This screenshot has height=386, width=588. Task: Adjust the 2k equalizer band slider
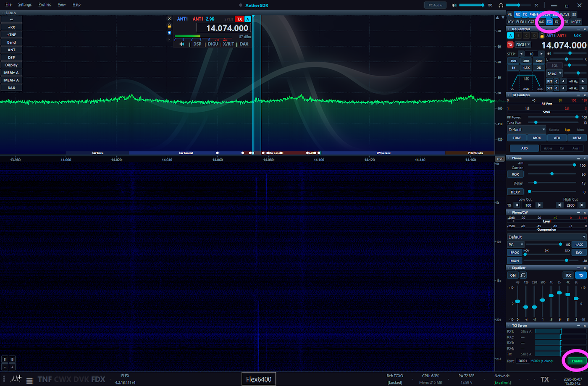point(559,302)
